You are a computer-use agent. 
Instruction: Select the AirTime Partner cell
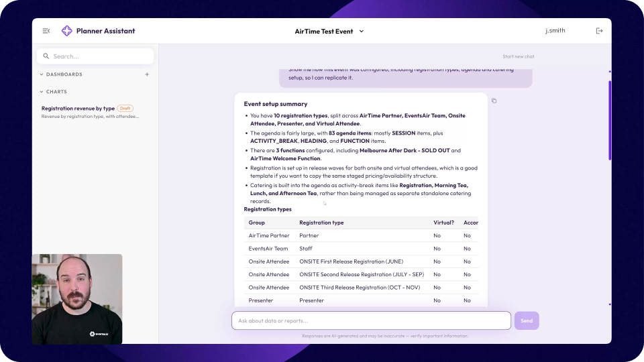coord(269,235)
